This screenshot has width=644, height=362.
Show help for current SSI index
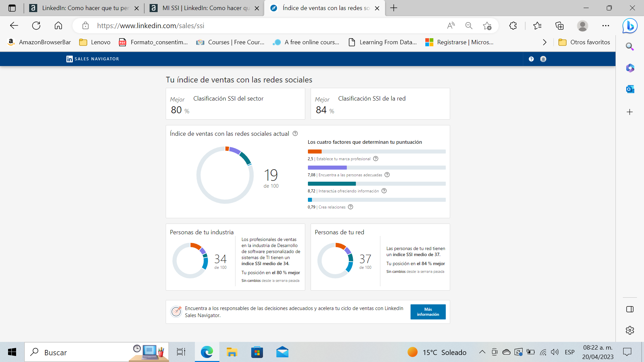pos(295,133)
